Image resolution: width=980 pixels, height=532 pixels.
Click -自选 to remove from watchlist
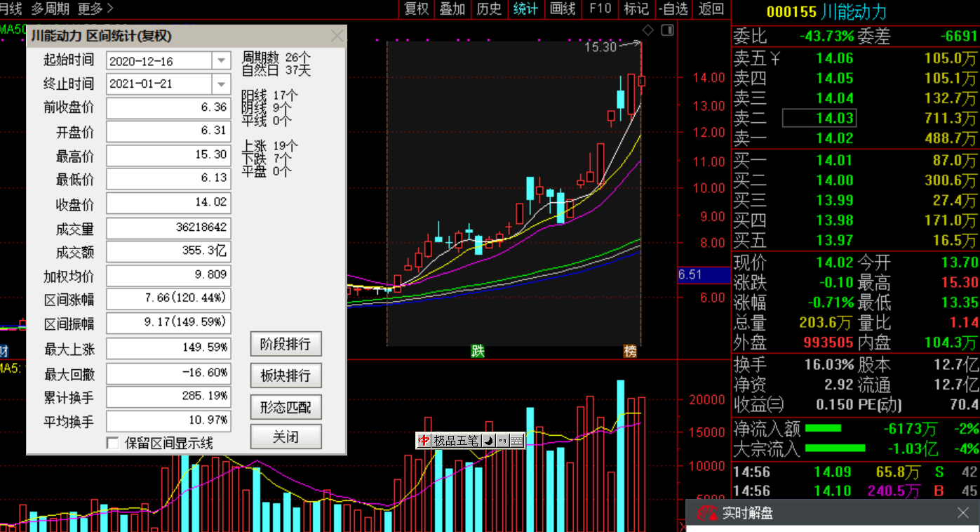click(x=675, y=8)
